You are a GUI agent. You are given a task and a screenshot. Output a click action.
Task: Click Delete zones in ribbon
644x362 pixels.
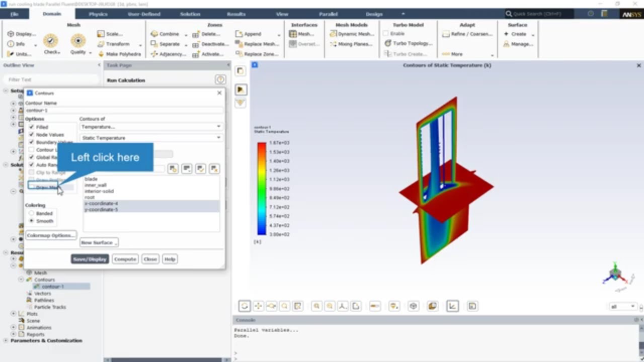coord(207,34)
